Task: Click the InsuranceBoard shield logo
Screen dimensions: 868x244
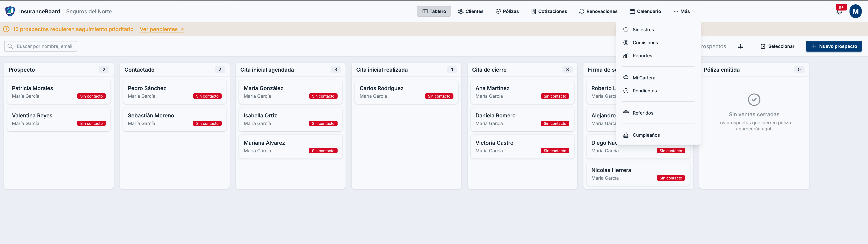Action: (10, 11)
